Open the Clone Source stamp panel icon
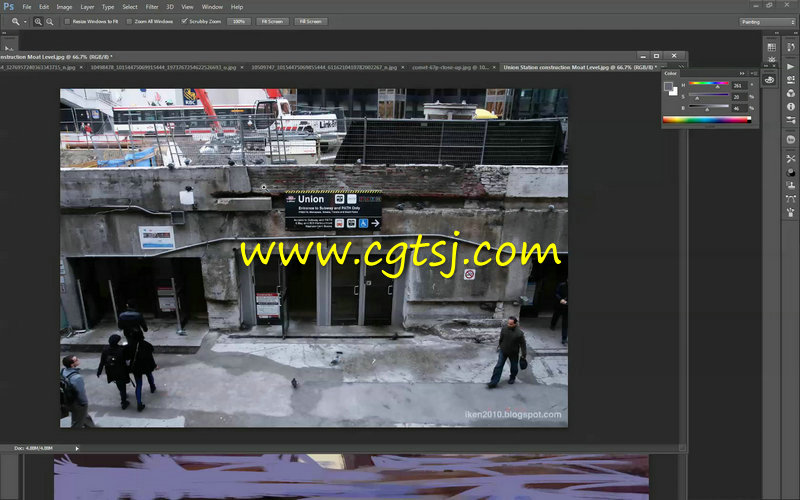 click(x=791, y=186)
